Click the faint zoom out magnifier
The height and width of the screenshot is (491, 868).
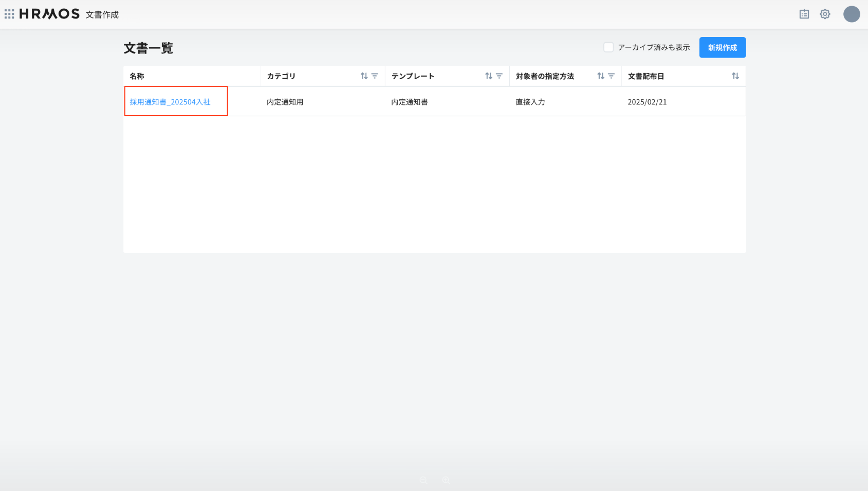coord(423,480)
